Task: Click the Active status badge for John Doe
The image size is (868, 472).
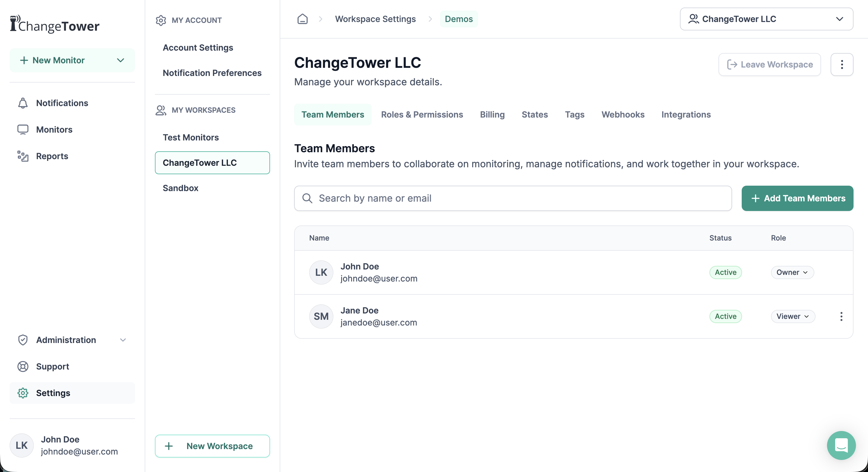Action: pos(725,272)
